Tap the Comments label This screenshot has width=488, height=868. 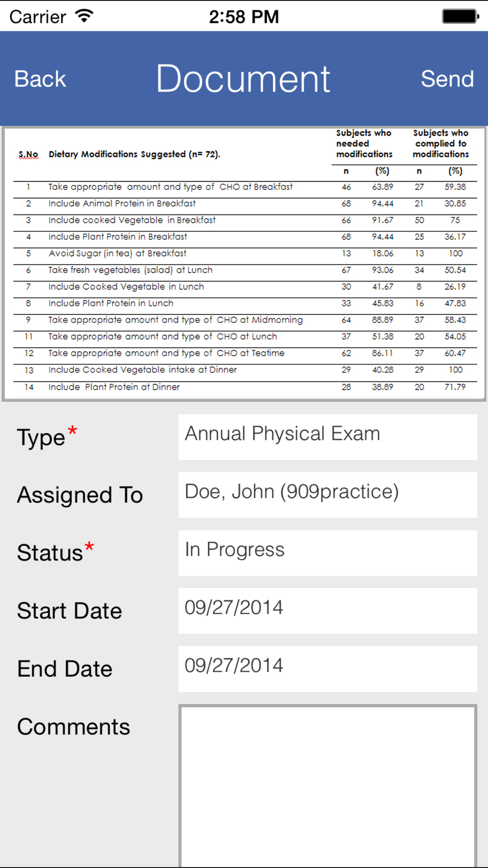click(74, 727)
